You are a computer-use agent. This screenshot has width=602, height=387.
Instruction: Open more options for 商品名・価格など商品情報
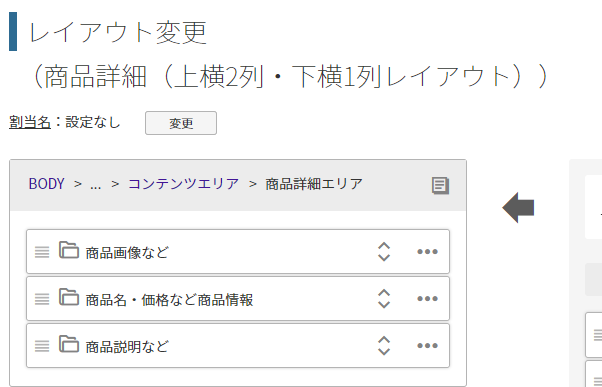click(x=427, y=299)
